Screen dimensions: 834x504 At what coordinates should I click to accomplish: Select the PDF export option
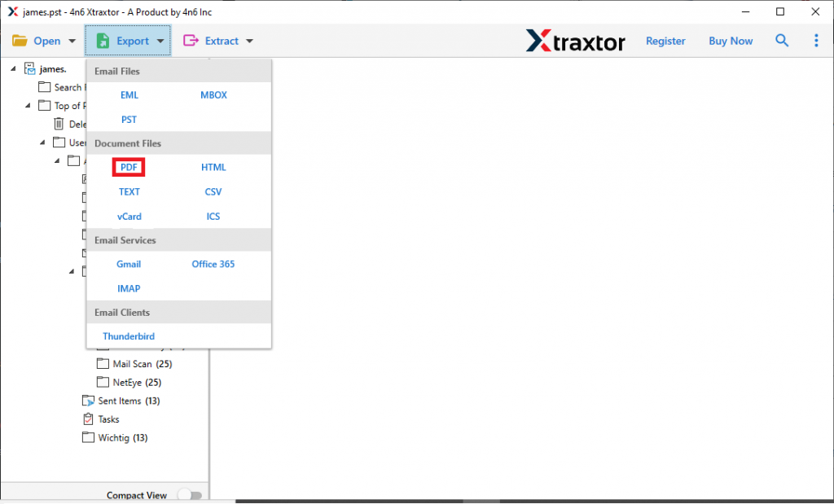coord(129,167)
